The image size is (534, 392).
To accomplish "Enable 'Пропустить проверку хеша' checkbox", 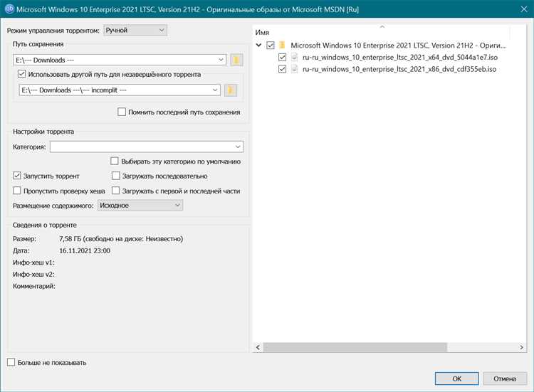I will 16,191.
